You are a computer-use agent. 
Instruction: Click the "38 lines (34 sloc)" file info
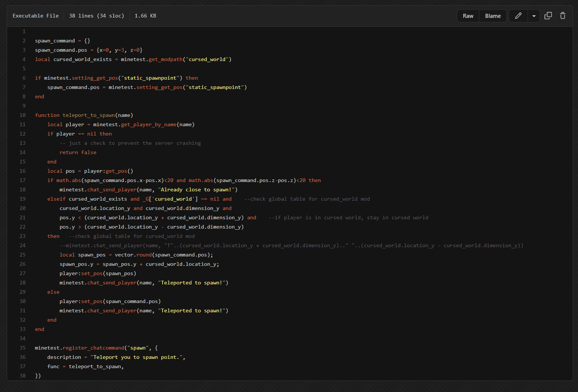(97, 16)
